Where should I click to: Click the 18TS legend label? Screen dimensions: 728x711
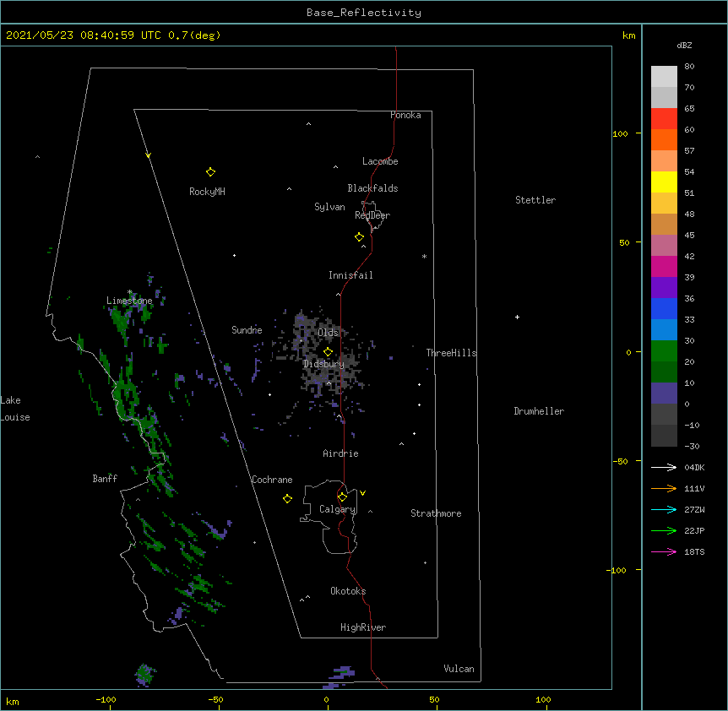(694, 551)
